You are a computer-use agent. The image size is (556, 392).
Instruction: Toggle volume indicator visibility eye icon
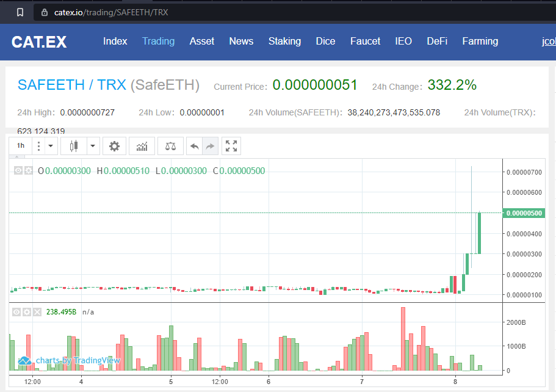click(x=16, y=312)
